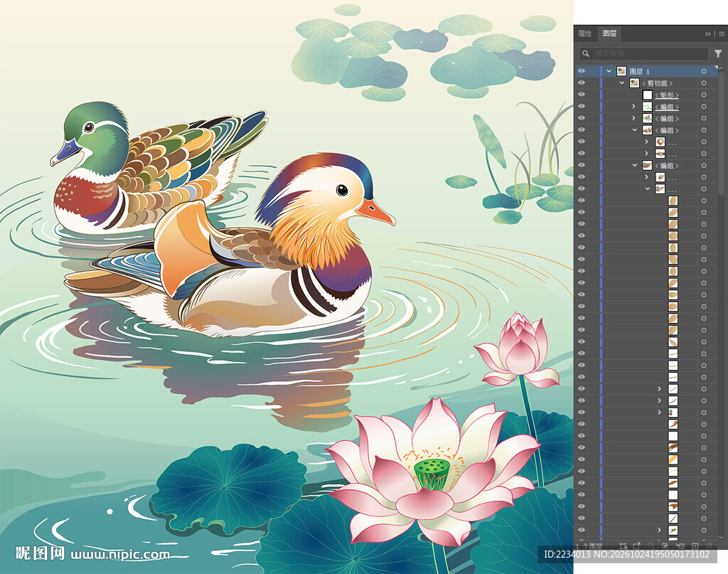728x574 pixels.
Task: Switch to the 属性 tab
Action: click(x=585, y=33)
